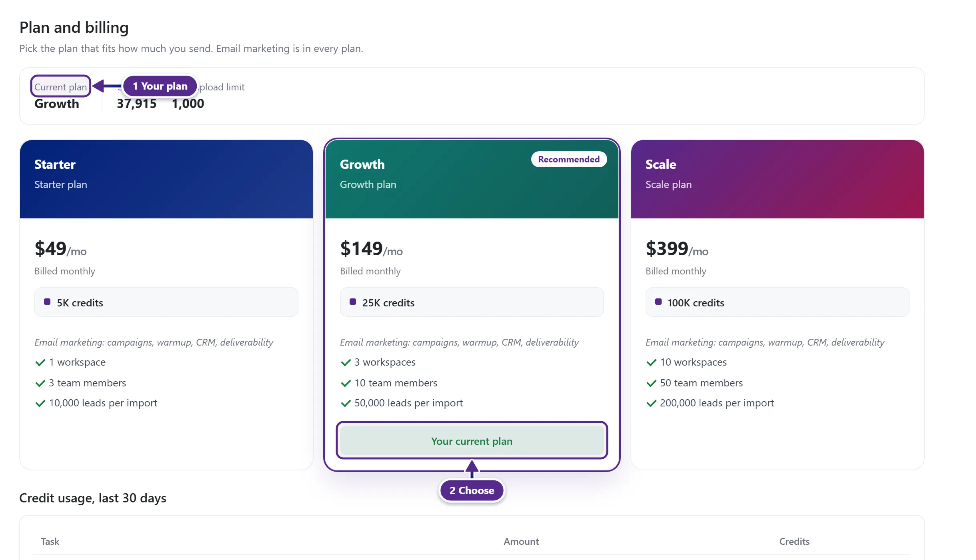The width and height of the screenshot is (976, 560).
Task: Click the 1 workspace checkmark icon
Action: (40, 362)
